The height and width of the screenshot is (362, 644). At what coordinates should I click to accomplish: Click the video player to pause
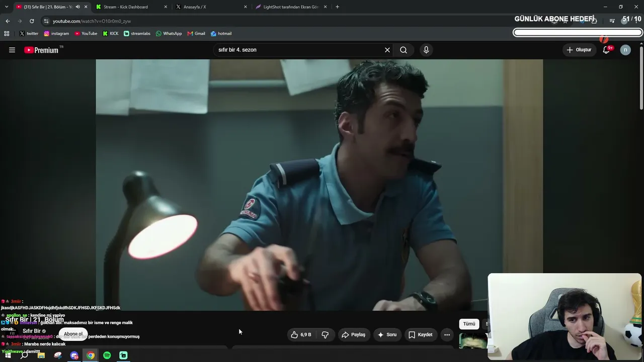[x=319, y=185]
